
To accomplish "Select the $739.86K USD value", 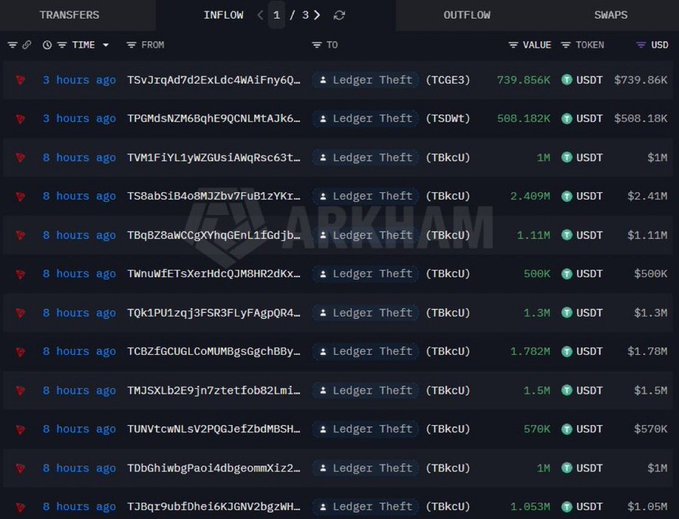I will click(x=640, y=80).
